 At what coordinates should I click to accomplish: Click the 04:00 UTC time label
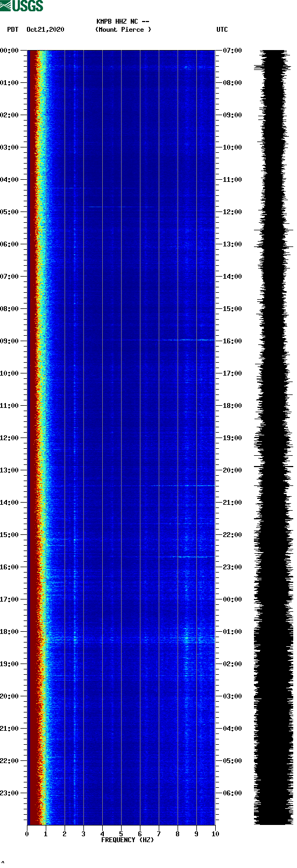pyautogui.click(x=232, y=729)
